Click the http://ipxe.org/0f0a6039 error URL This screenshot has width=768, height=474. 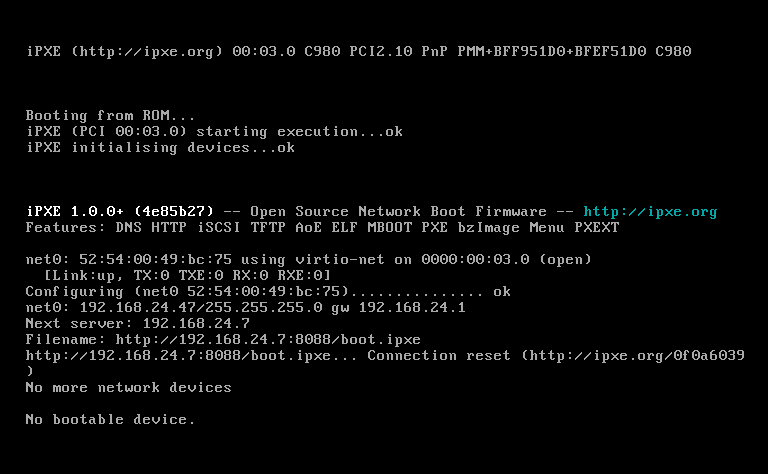[637, 356]
